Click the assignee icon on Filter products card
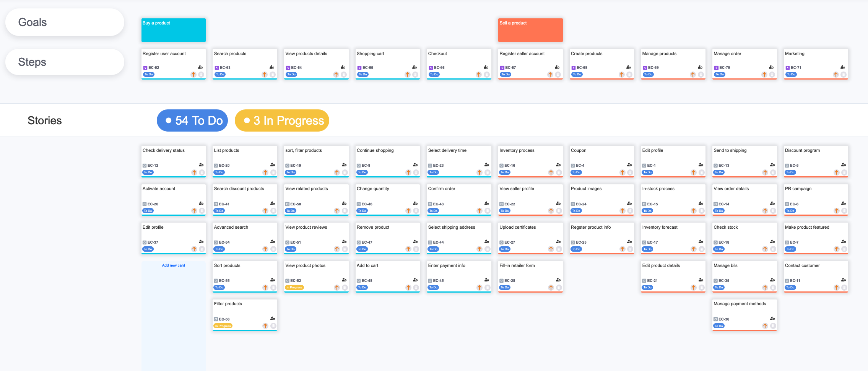The height and width of the screenshot is (371, 868). (273, 318)
